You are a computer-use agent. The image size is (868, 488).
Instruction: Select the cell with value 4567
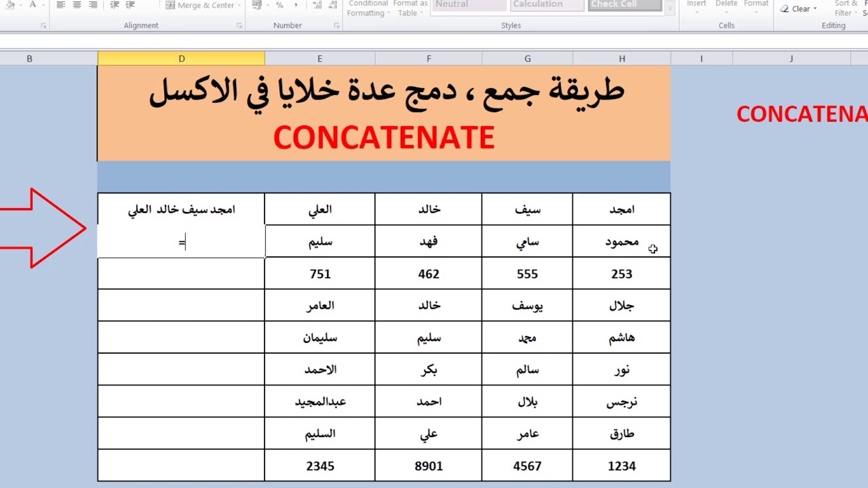(x=527, y=466)
